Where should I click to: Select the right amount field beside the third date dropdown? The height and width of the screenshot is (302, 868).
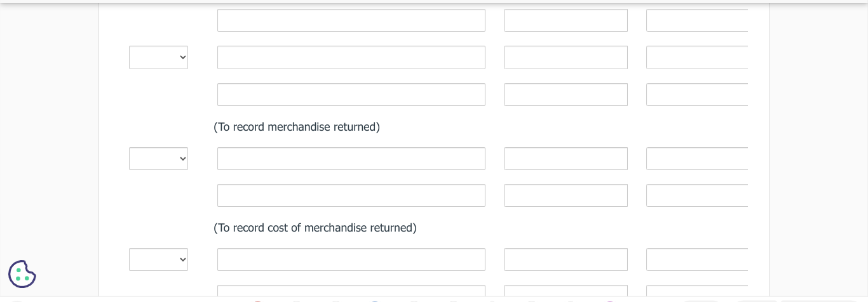click(696, 259)
